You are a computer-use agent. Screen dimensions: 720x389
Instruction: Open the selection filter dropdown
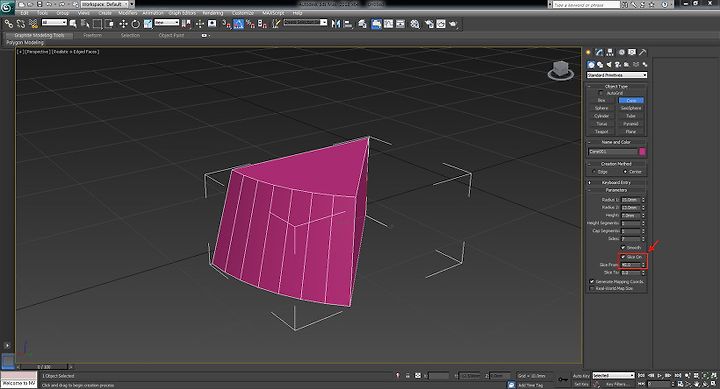pyautogui.click(x=54, y=22)
